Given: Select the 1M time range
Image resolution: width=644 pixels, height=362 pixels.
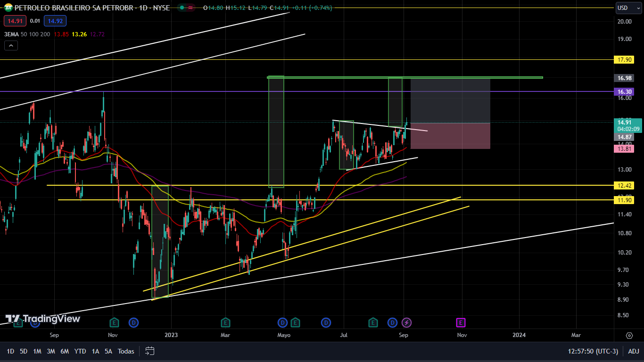Looking at the screenshot, I should pyautogui.click(x=37, y=351).
